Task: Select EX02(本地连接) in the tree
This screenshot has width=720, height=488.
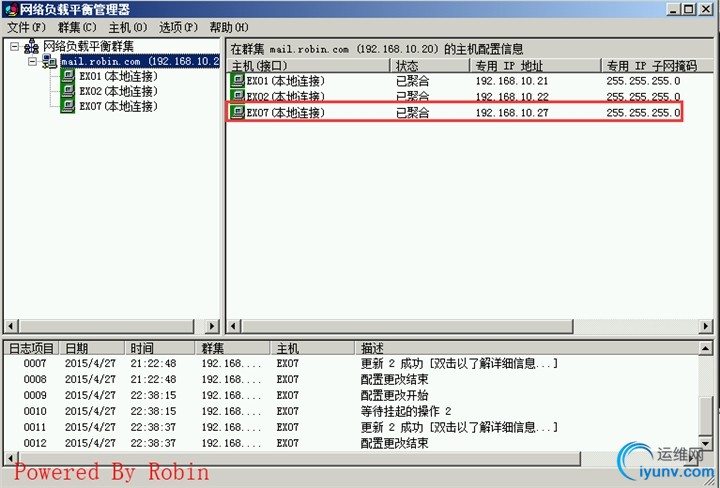Action: (118, 91)
